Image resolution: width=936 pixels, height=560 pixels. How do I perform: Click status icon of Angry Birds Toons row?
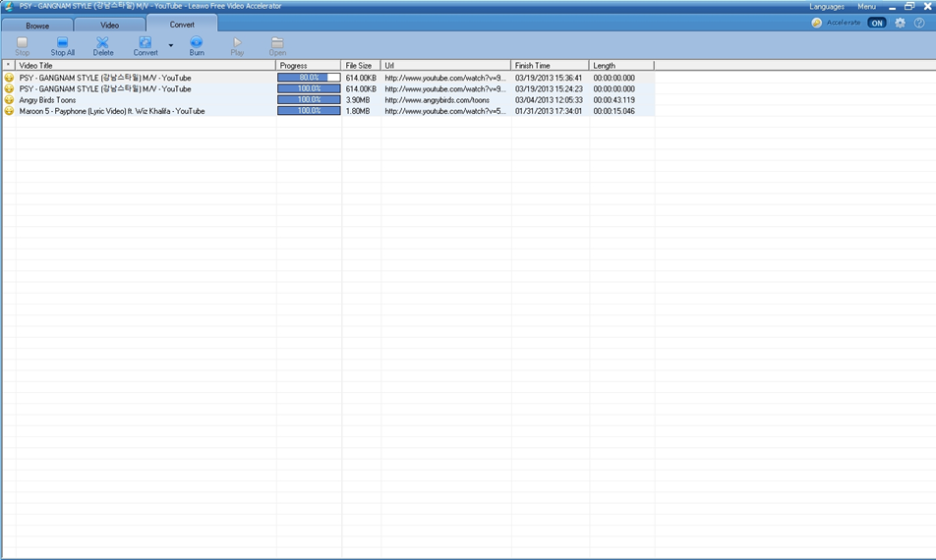(x=9, y=99)
